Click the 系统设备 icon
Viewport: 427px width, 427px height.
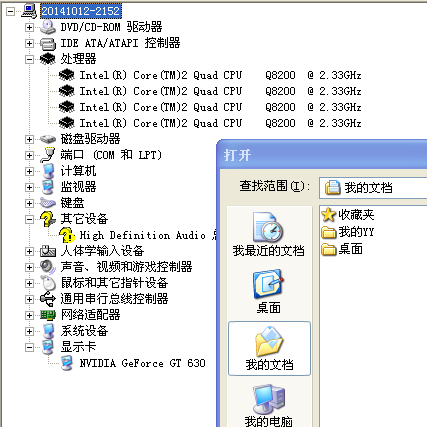(48, 331)
